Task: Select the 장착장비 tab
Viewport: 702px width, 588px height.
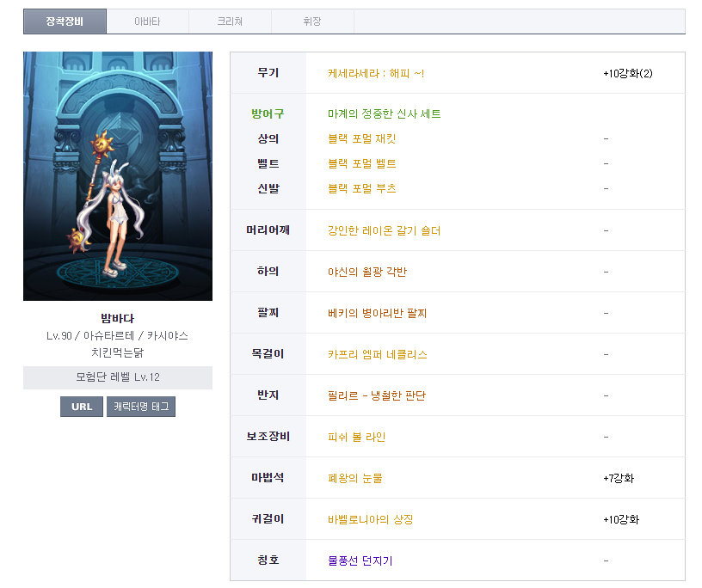Action: (x=65, y=21)
